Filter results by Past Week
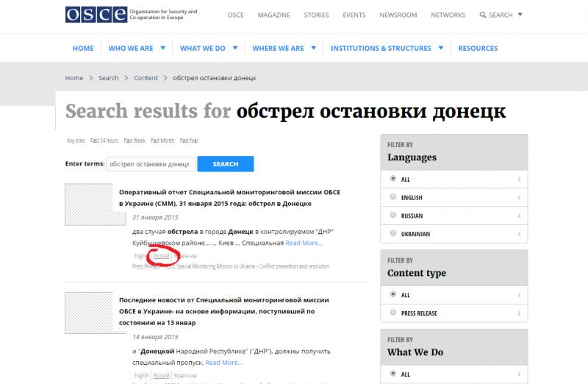588x384 pixels. click(x=135, y=141)
